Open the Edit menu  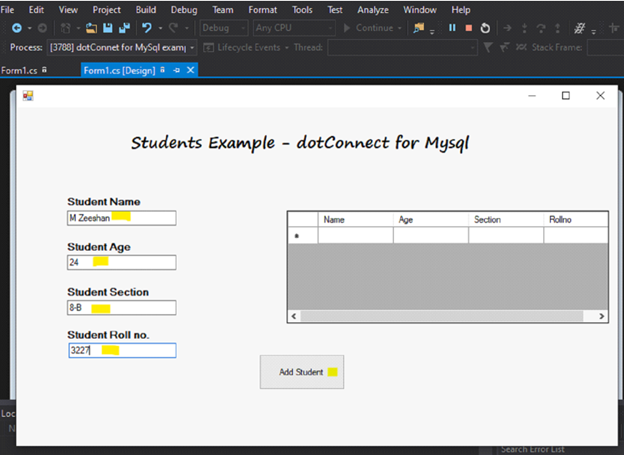[x=36, y=10]
